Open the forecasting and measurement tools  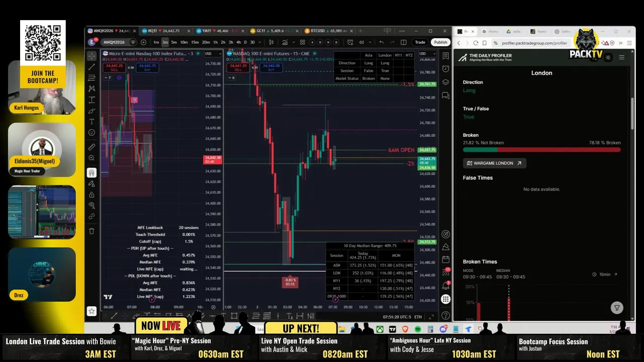tap(92, 100)
